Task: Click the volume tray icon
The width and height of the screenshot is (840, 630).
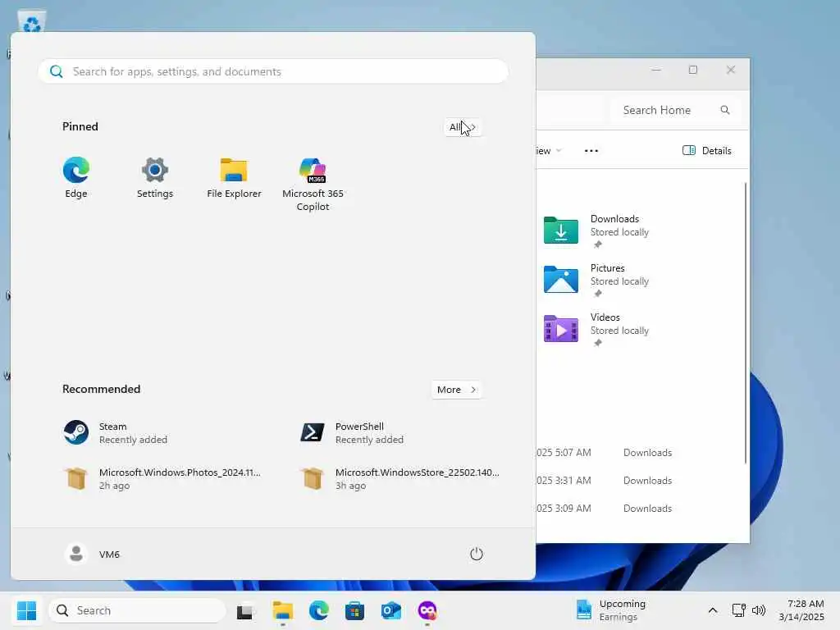Action: tap(759, 610)
